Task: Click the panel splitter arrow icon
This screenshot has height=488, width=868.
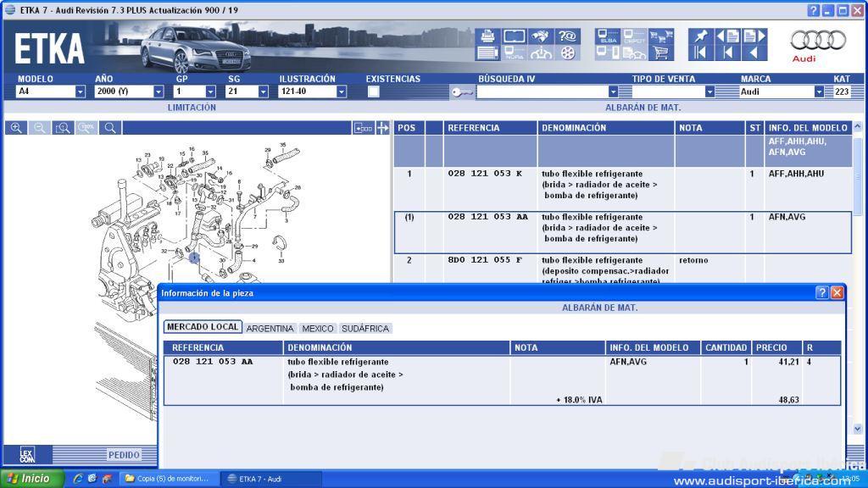Action: pos(382,129)
